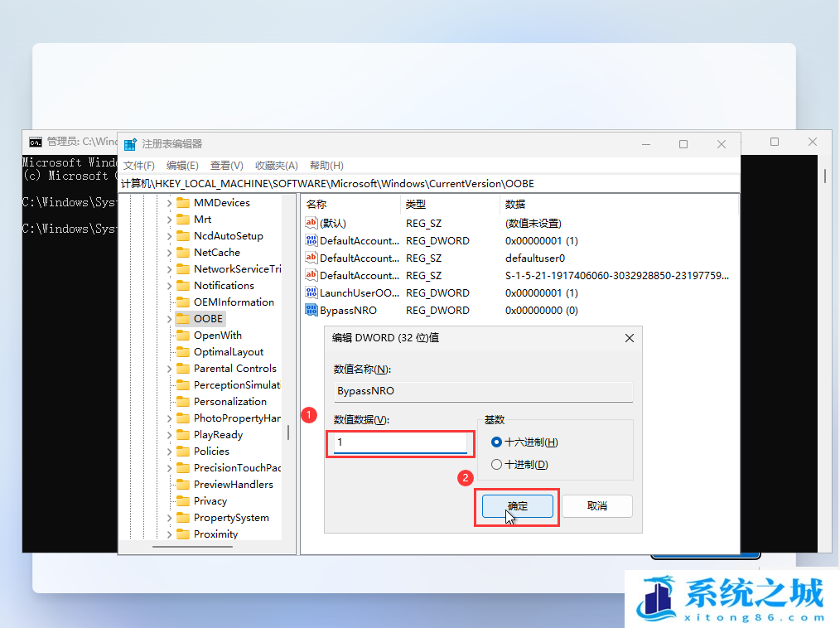Select the Proximity folder icon
This screenshot has width=840, height=628.
pyautogui.click(x=183, y=534)
